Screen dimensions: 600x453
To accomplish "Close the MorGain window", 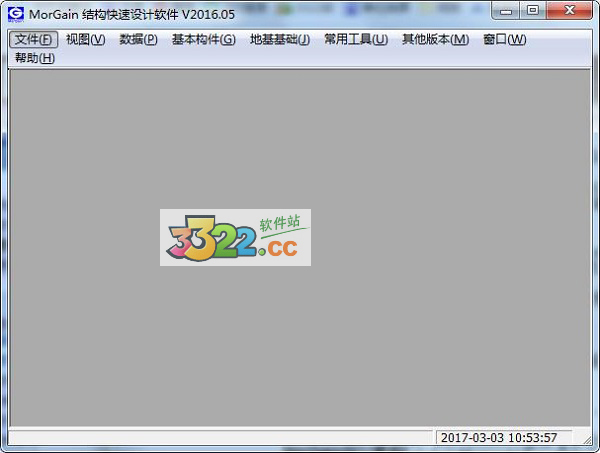I will click(x=569, y=11).
